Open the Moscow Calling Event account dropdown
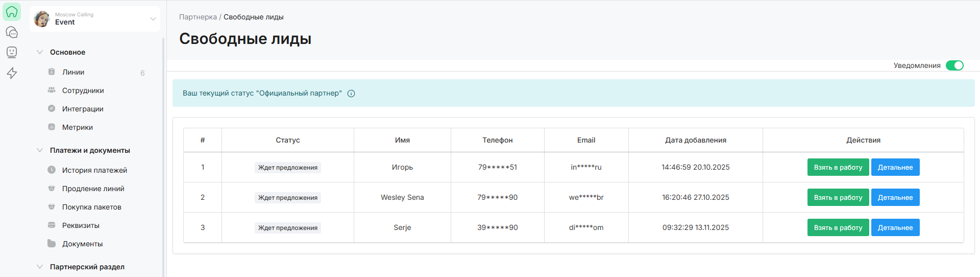The width and height of the screenshot is (980, 277). pyautogui.click(x=153, y=19)
